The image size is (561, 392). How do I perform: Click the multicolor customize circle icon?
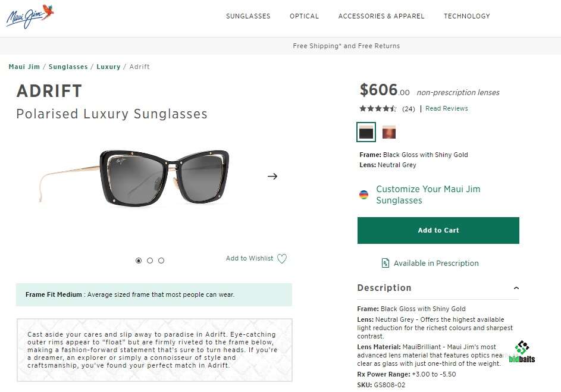[x=363, y=195]
